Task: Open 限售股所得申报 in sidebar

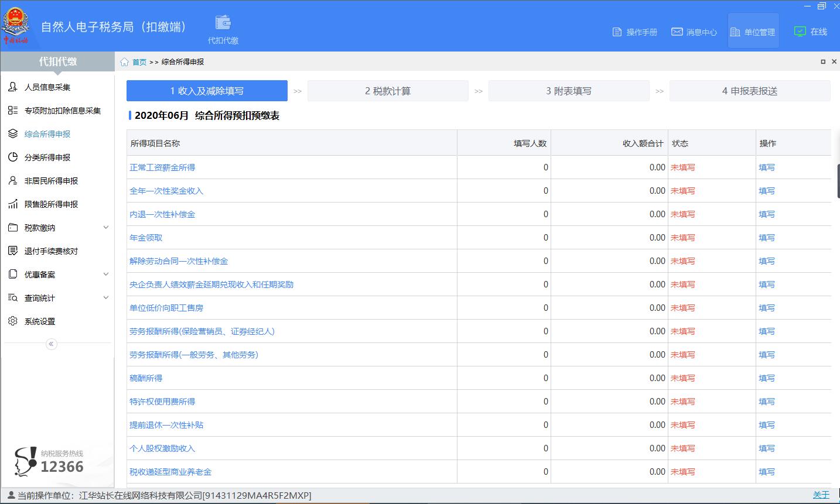Action: (x=51, y=204)
